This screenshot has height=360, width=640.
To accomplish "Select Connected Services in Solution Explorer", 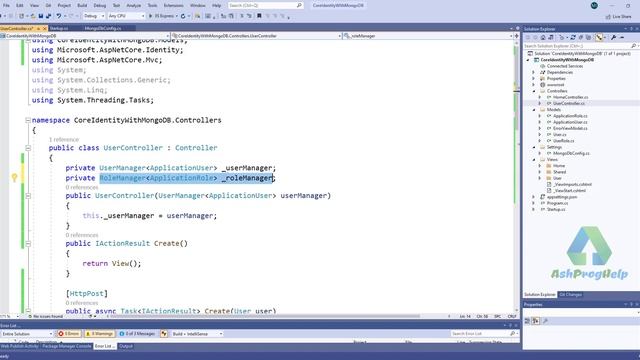I will click(564, 66).
